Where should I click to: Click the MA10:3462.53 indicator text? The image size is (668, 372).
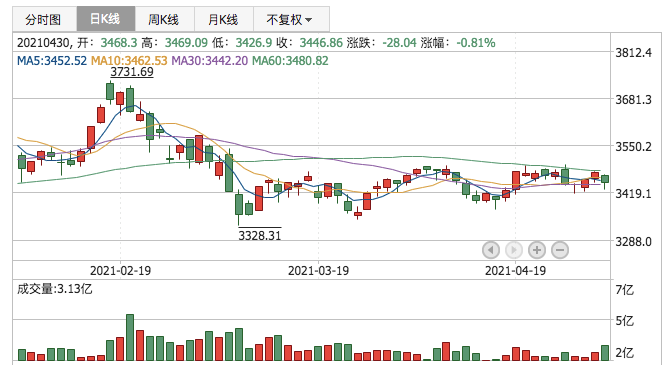pyautogui.click(x=129, y=61)
